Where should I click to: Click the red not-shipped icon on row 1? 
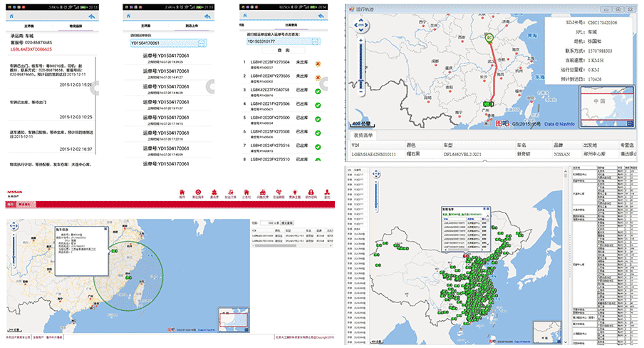coord(317,63)
